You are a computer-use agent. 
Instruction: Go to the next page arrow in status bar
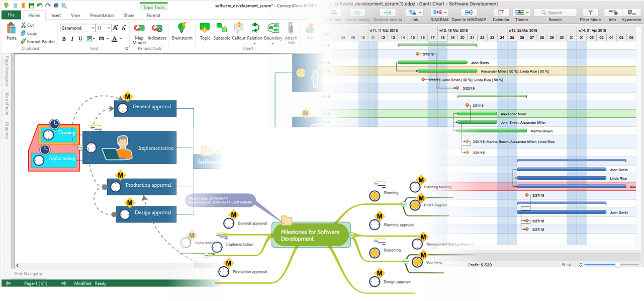64,283
